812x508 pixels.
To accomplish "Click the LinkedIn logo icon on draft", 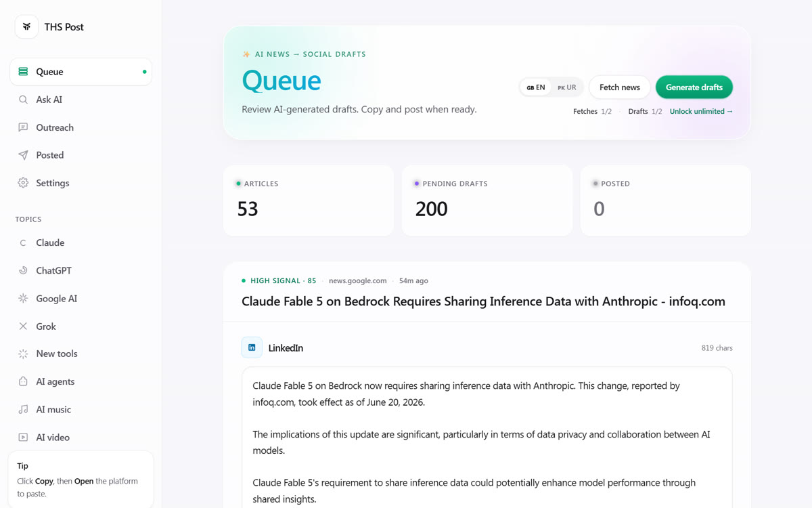I will pos(252,347).
